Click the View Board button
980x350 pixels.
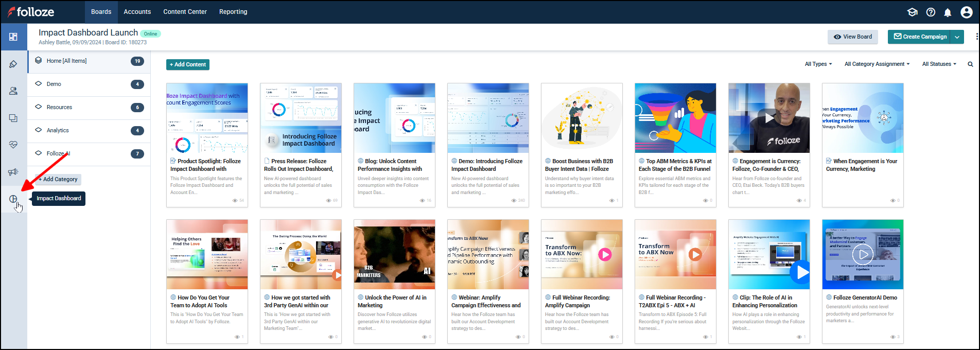pyautogui.click(x=853, y=37)
